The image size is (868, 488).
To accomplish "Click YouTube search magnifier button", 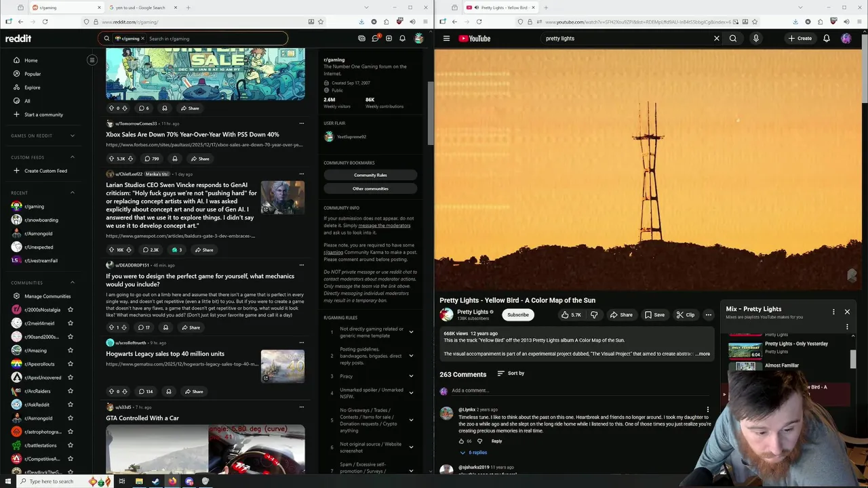I will click(733, 39).
